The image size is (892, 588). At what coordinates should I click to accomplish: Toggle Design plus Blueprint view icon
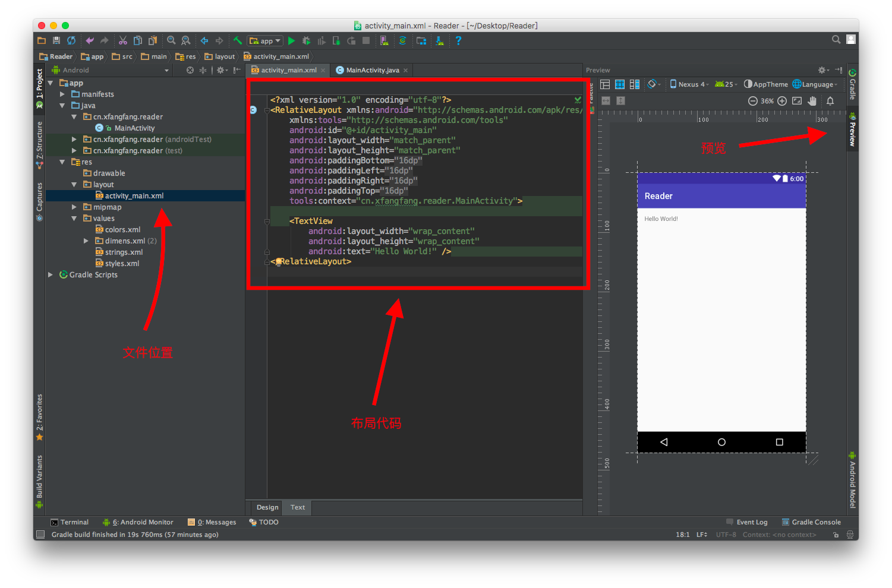tap(635, 84)
